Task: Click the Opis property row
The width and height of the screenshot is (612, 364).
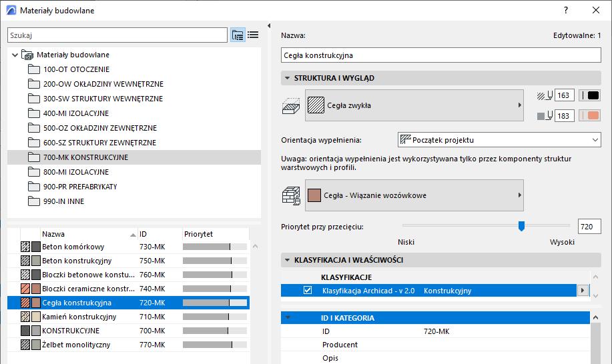Action: click(x=436, y=358)
